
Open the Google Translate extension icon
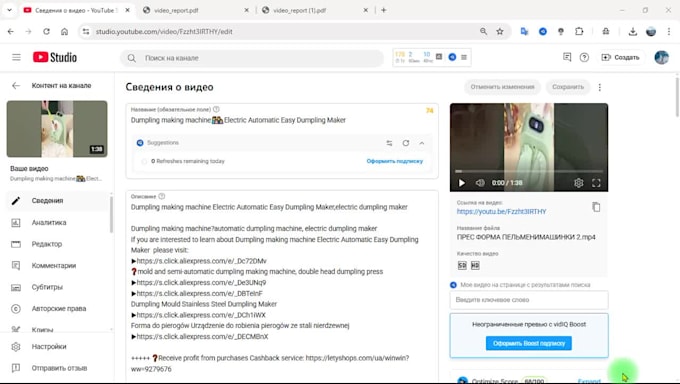click(x=524, y=31)
